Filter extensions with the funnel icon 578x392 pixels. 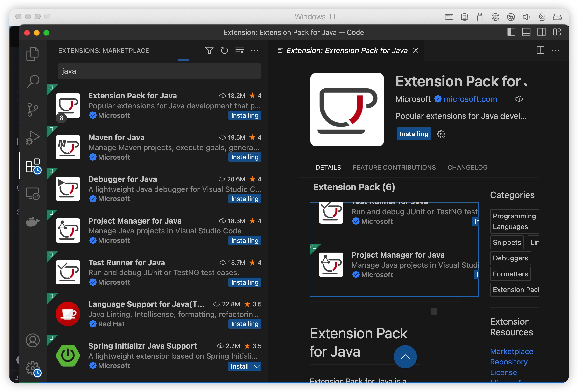click(209, 50)
